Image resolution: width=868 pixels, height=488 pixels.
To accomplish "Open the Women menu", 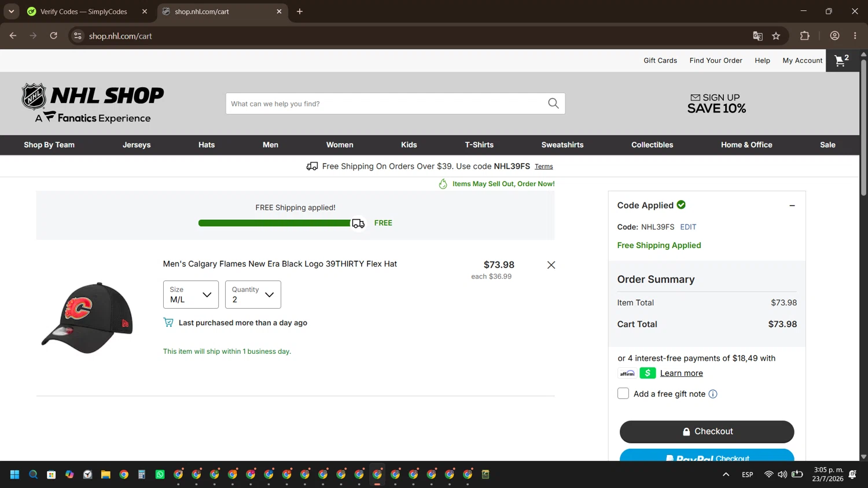I will (x=340, y=145).
